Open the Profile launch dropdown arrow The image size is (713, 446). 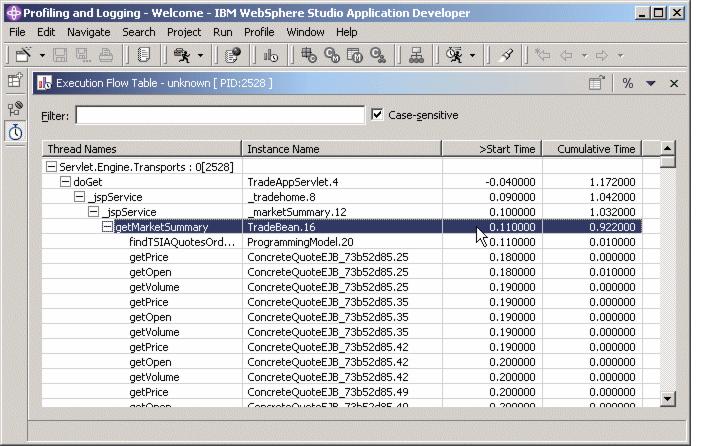pos(201,56)
